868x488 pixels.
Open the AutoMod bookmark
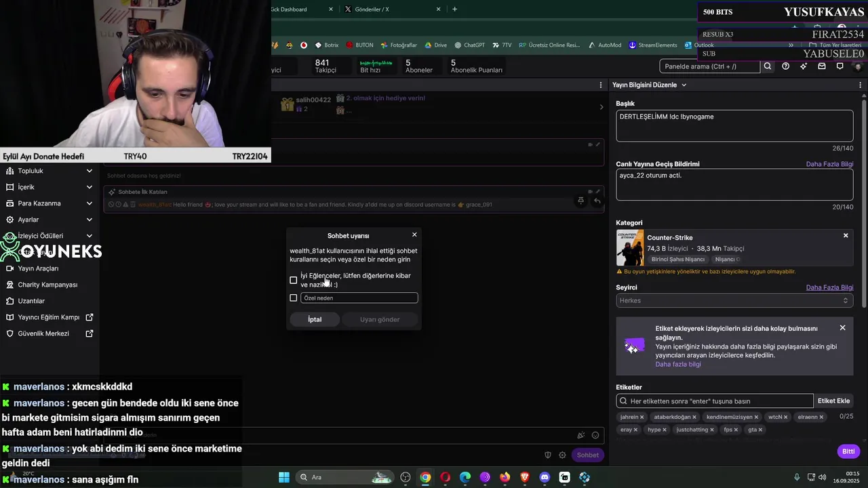point(605,45)
